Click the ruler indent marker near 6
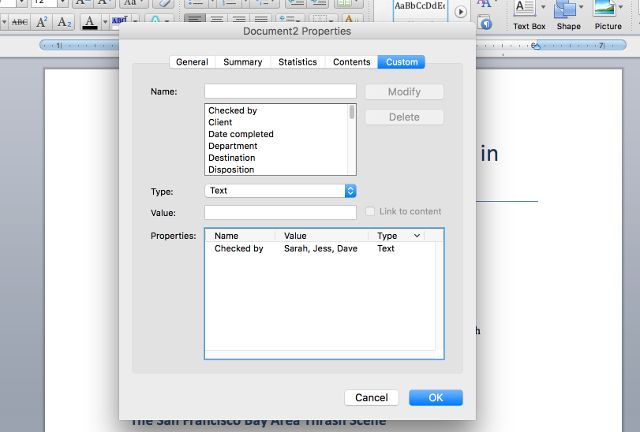Screen dimensions: 640x432 click(536, 46)
